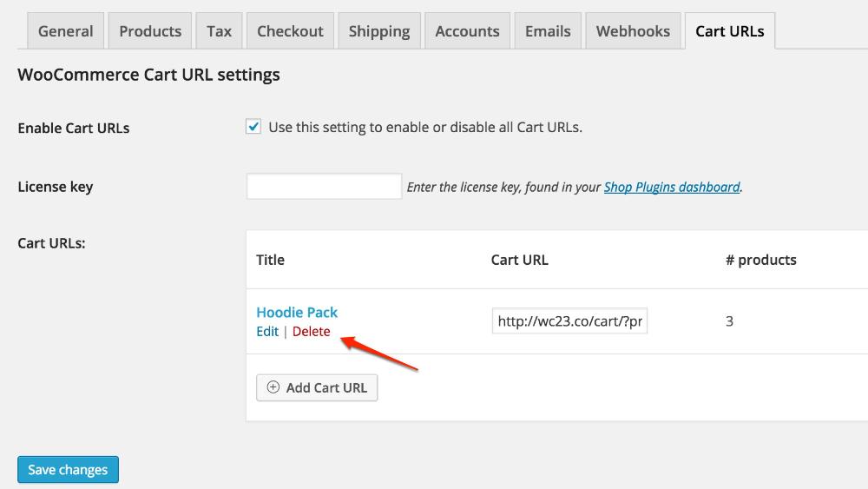Click the Add Cart URL button

point(317,387)
